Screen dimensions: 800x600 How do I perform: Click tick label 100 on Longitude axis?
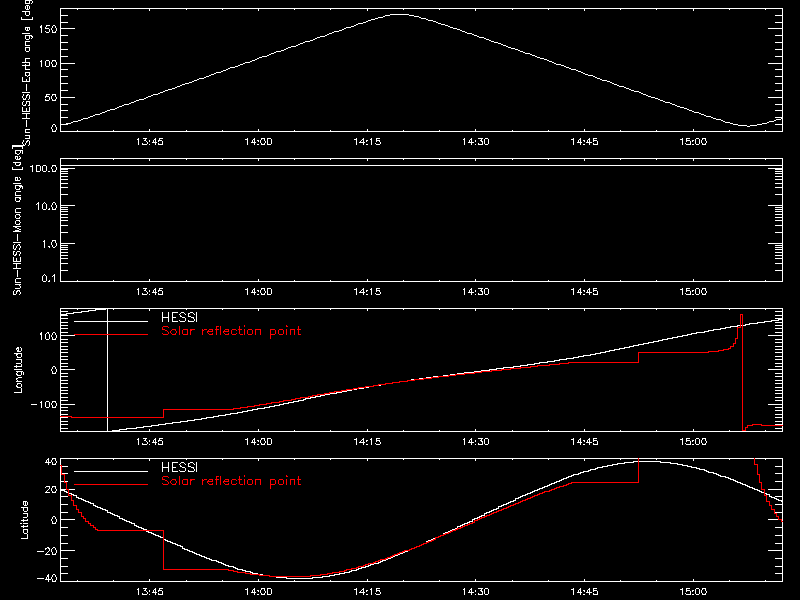pyautogui.click(x=48, y=336)
